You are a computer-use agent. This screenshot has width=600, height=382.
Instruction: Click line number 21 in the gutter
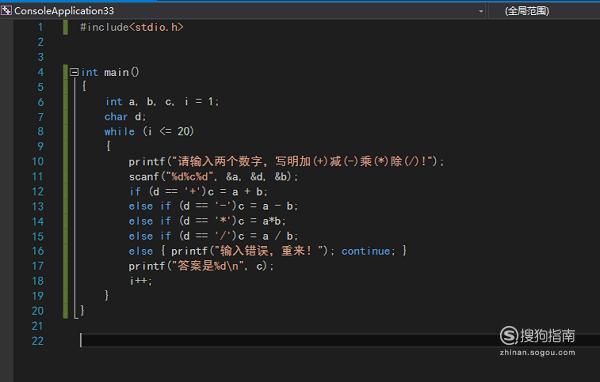(x=38, y=326)
